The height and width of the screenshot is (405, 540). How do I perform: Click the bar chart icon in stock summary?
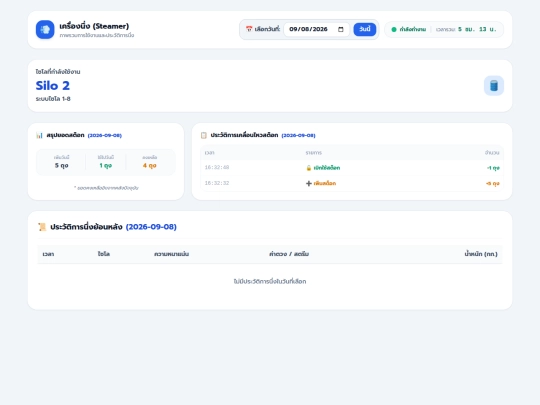(x=39, y=135)
